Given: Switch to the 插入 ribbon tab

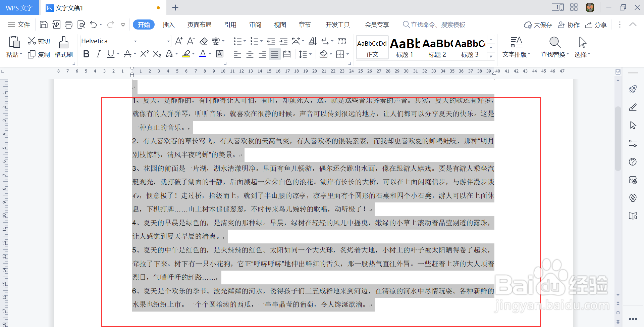Looking at the screenshot, I should click(x=168, y=24).
